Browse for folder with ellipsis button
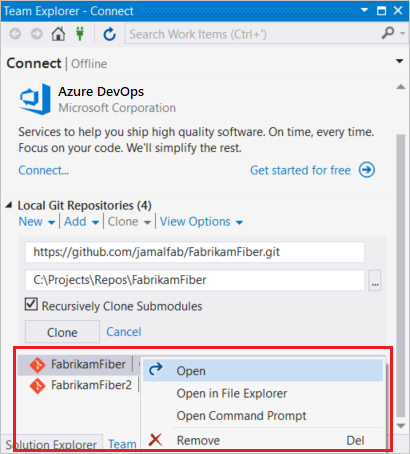 click(x=375, y=280)
